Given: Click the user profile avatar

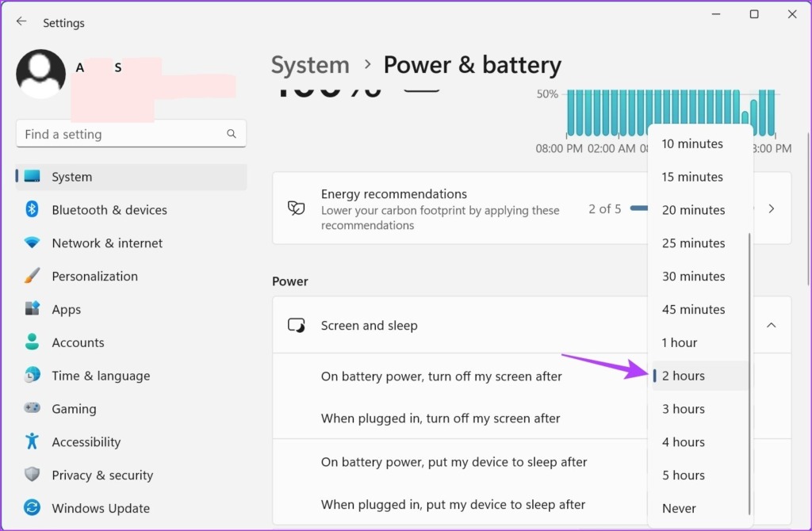Looking at the screenshot, I should [x=40, y=74].
